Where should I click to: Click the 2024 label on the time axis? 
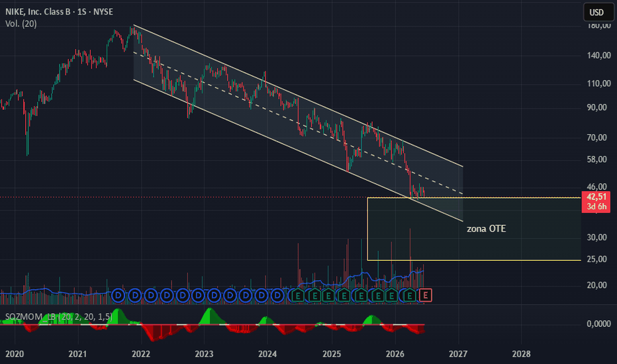coord(267,354)
